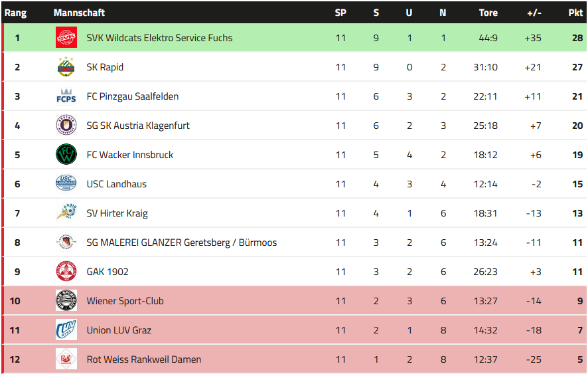Open the SK Rapid team name link
588x374 pixels.
(105, 67)
